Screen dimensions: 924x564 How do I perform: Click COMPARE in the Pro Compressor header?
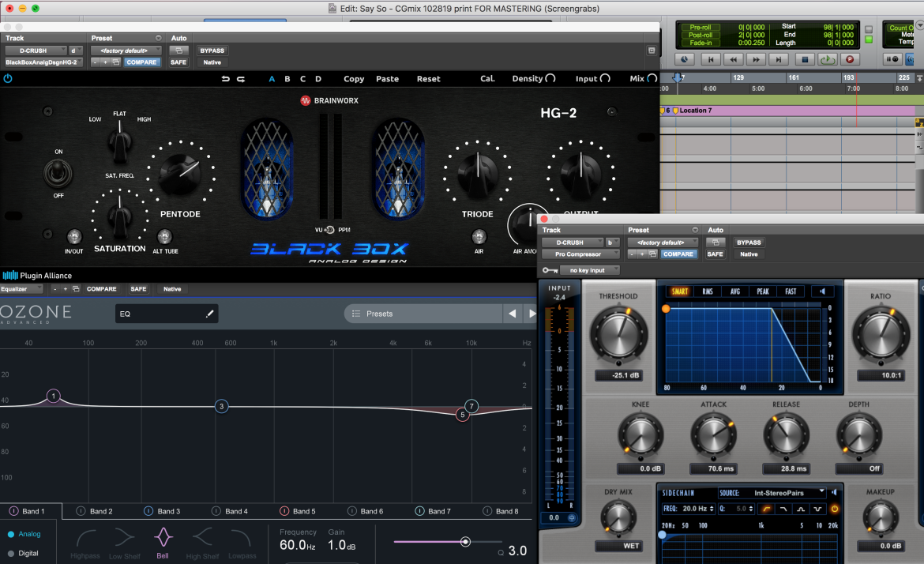click(678, 254)
